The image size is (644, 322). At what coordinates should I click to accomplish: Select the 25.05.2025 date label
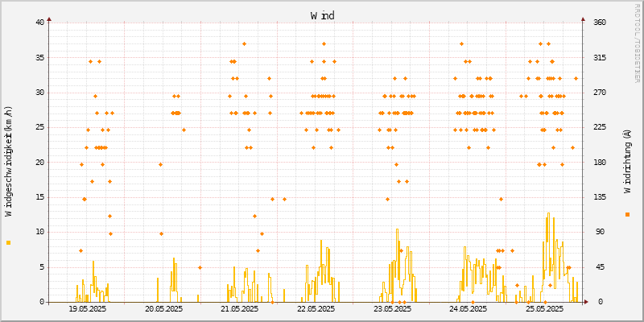[544, 308]
